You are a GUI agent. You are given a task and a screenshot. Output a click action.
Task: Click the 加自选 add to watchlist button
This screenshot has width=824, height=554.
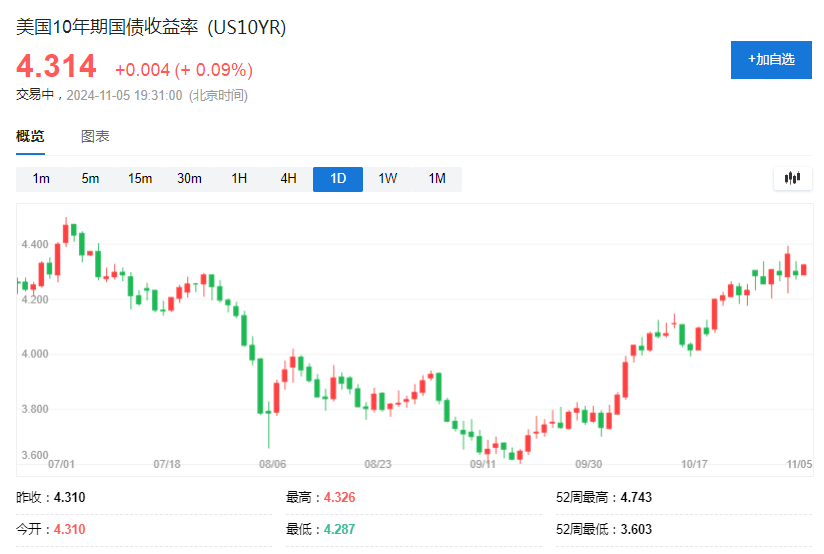pyautogui.click(x=771, y=60)
